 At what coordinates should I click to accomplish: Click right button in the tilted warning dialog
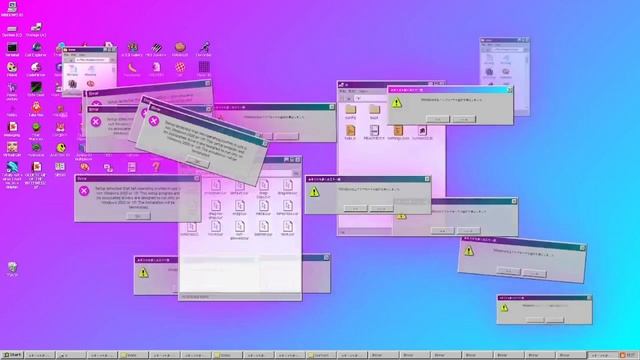point(534,273)
